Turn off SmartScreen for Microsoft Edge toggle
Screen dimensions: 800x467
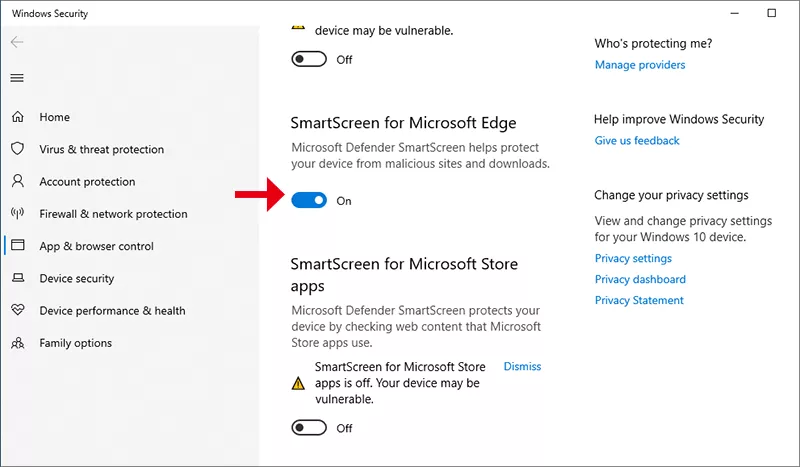click(309, 200)
